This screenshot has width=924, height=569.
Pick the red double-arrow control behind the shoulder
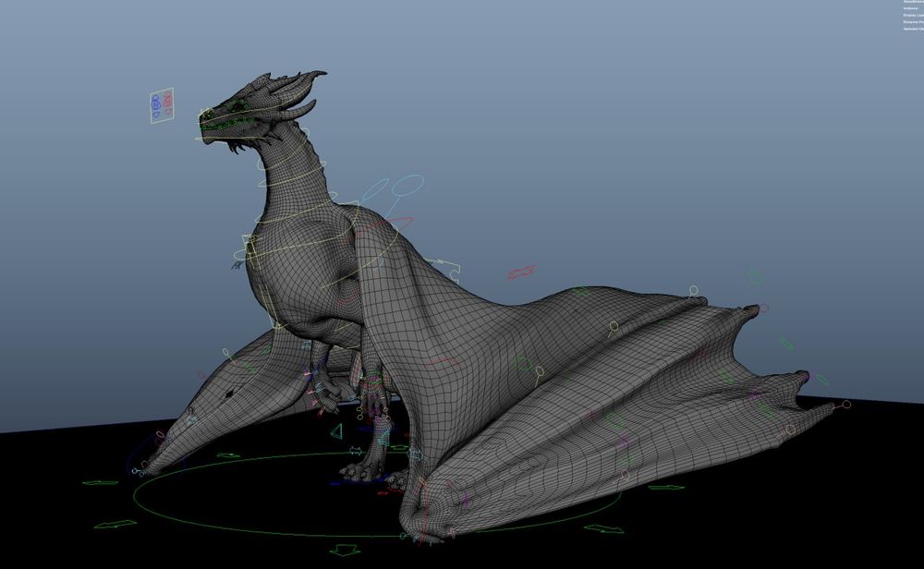point(521,272)
